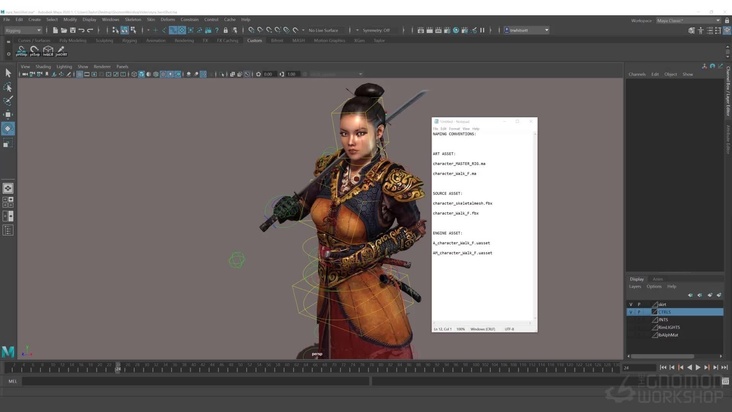Viewport: 732px width, 412px height.
Task: Click the third custom shelf box icon
Action: [x=48, y=51]
